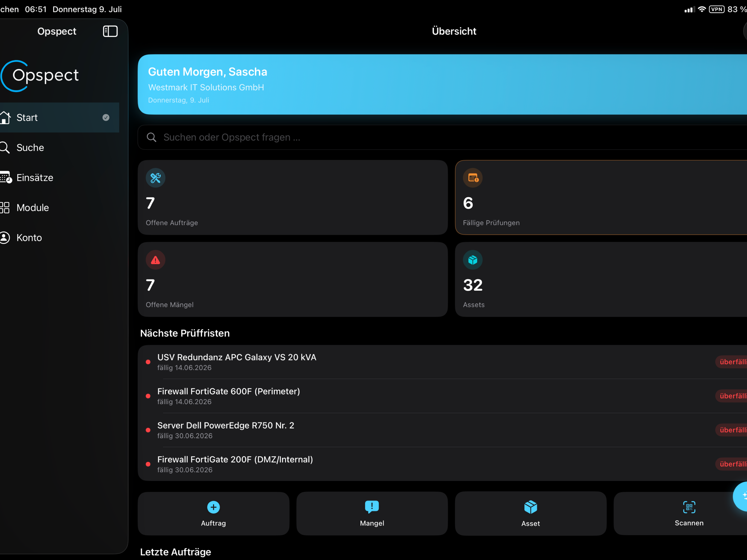Open the Fällige Prüfungen card
The width and height of the screenshot is (747, 560).
point(601,198)
